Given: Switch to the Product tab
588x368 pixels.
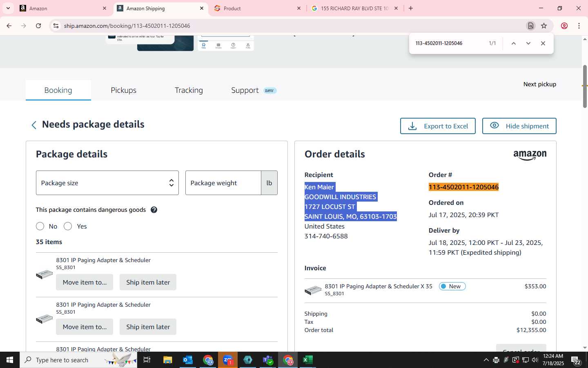Looking at the screenshot, I should tap(257, 8).
